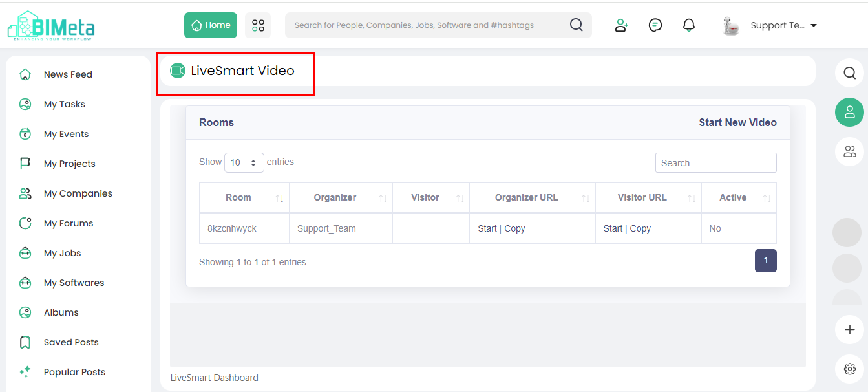
Task: Open the group users icon in right sidebar
Action: [x=849, y=151]
